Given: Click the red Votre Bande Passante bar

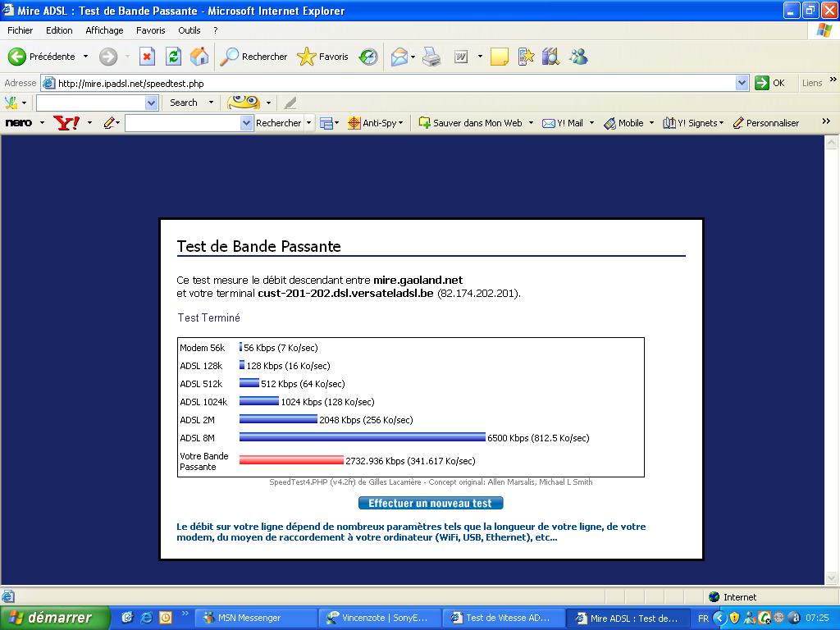Looking at the screenshot, I should point(291,460).
